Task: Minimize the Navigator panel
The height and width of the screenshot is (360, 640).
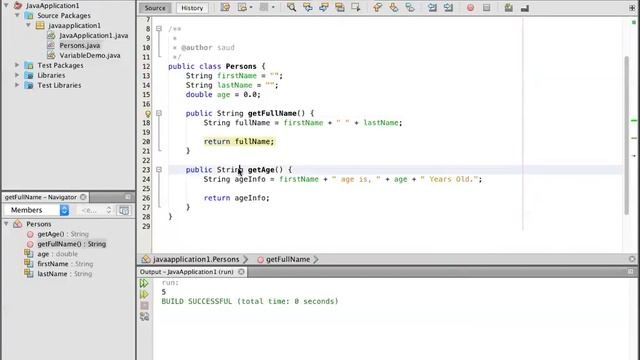Action: coord(128,197)
